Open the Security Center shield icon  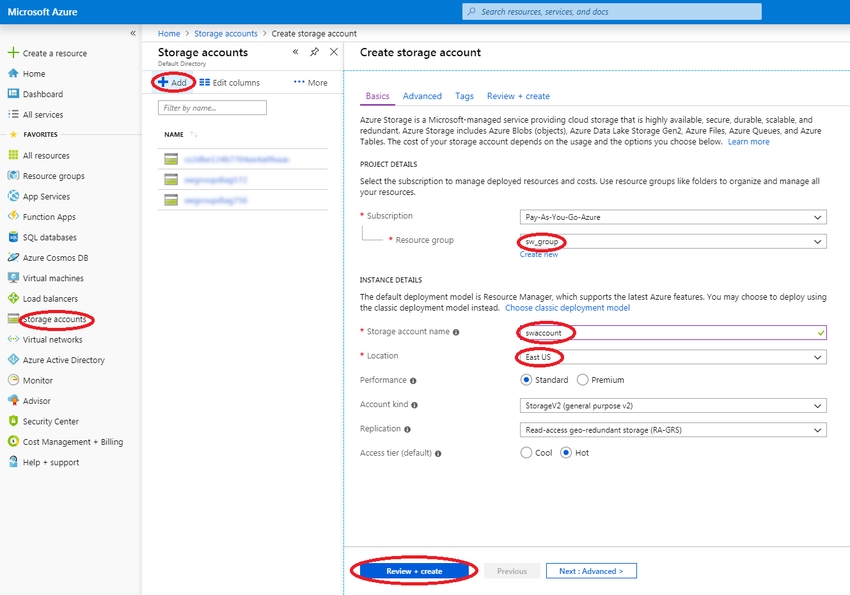(13, 421)
